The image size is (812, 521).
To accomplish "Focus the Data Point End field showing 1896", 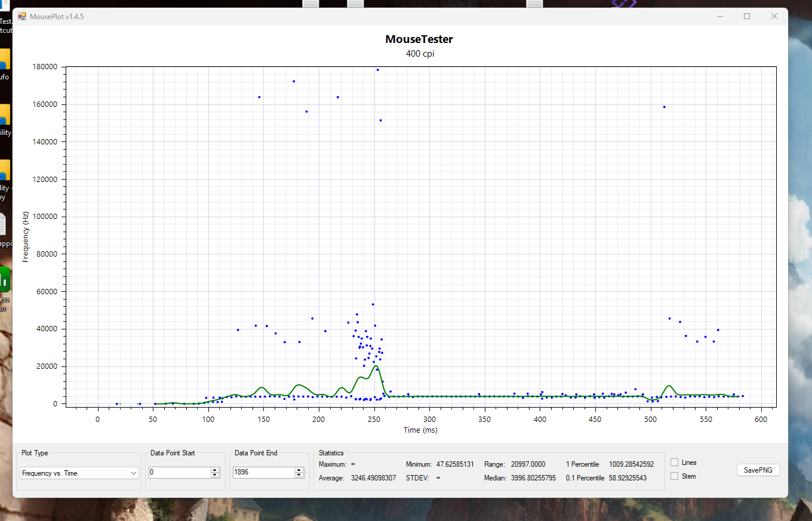I will click(x=262, y=473).
